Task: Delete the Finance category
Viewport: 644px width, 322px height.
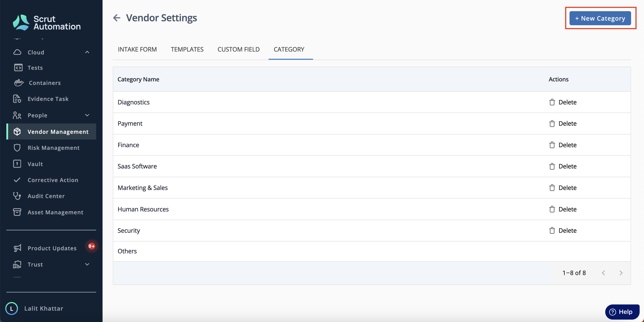Action: [x=563, y=145]
